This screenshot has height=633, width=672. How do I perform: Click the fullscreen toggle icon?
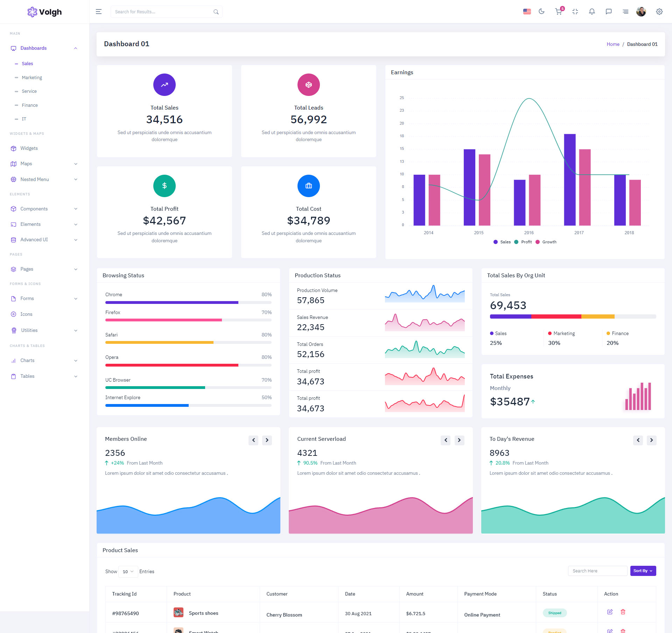click(x=575, y=12)
